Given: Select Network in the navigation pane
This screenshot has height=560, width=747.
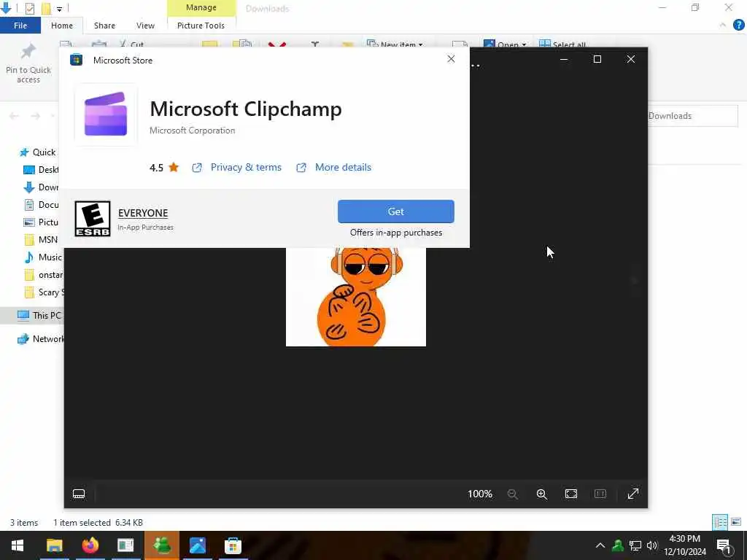Looking at the screenshot, I should 41,339.
